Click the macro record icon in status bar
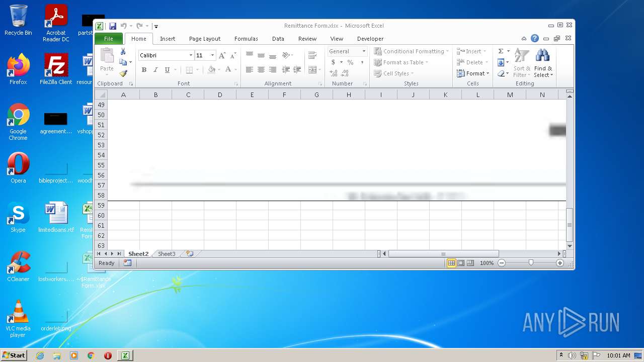Viewport: 644px width, 362px height. point(127,263)
